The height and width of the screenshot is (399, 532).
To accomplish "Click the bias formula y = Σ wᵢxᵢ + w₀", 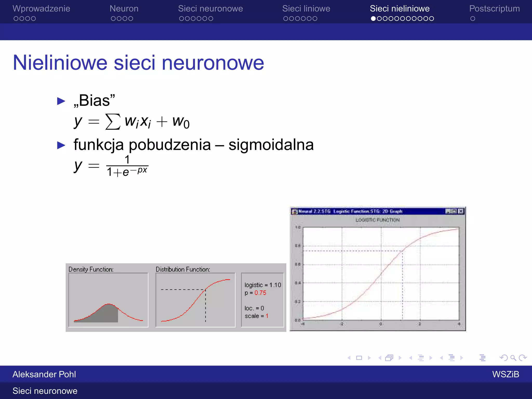I will (x=132, y=122).
